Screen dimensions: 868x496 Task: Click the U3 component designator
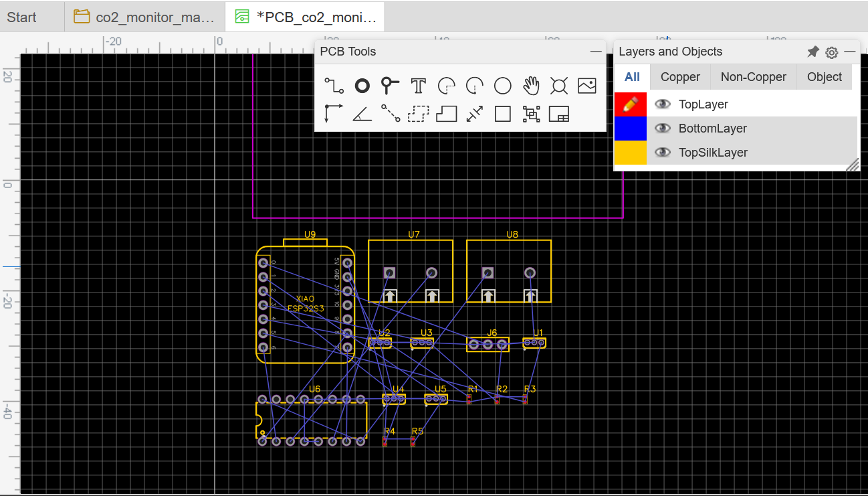pos(427,333)
